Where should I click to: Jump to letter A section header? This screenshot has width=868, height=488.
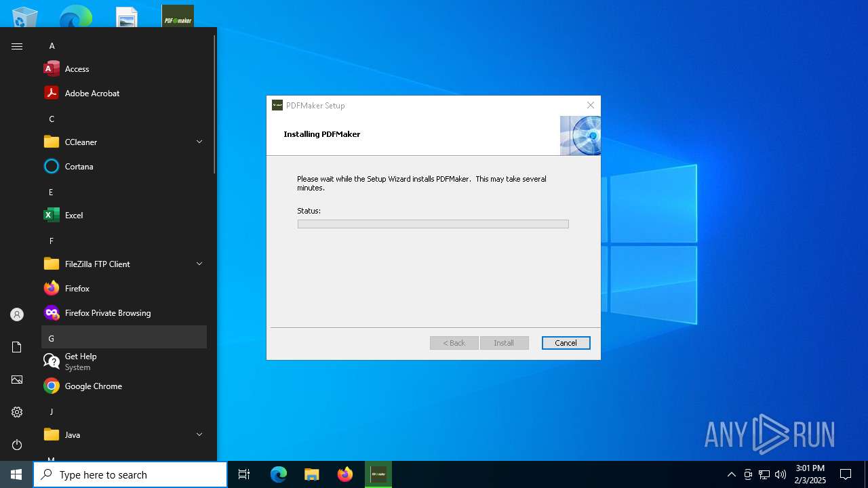[x=124, y=45]
